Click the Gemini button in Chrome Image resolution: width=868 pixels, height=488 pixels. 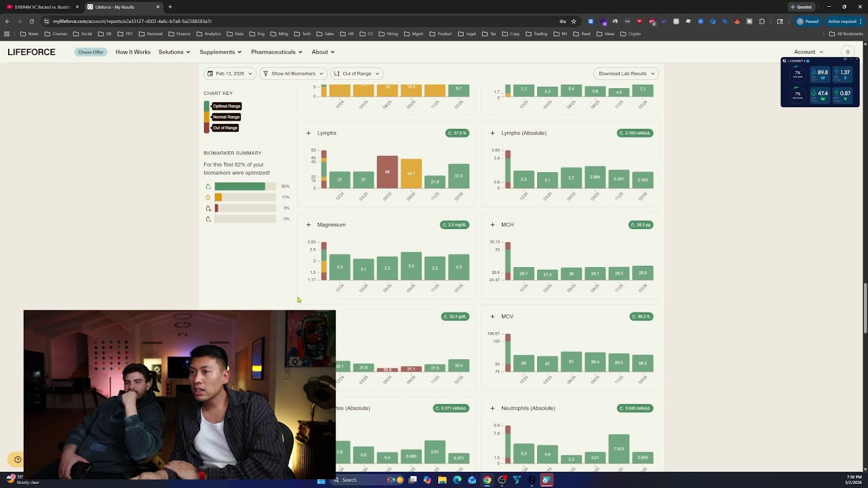pos(801,7)
